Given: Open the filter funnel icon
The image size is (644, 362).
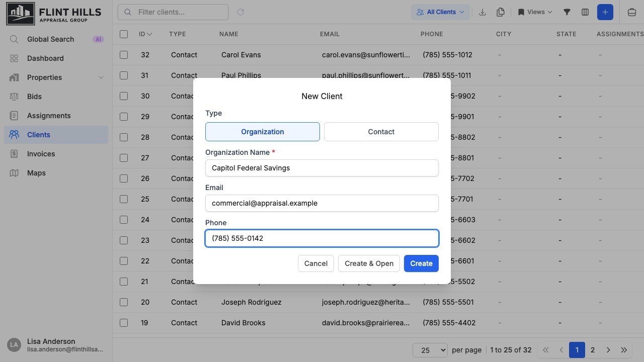Looking at the screenshot, I should coord(567,12).
